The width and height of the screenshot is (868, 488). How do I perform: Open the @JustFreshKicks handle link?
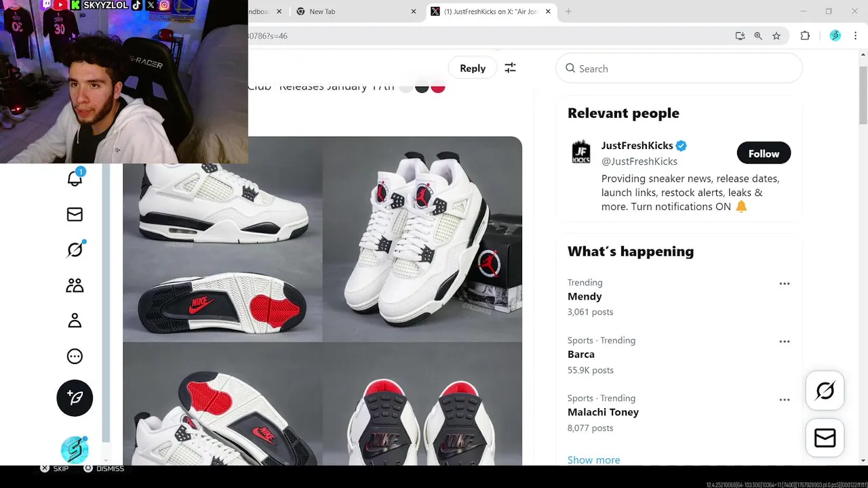point(639,161)
